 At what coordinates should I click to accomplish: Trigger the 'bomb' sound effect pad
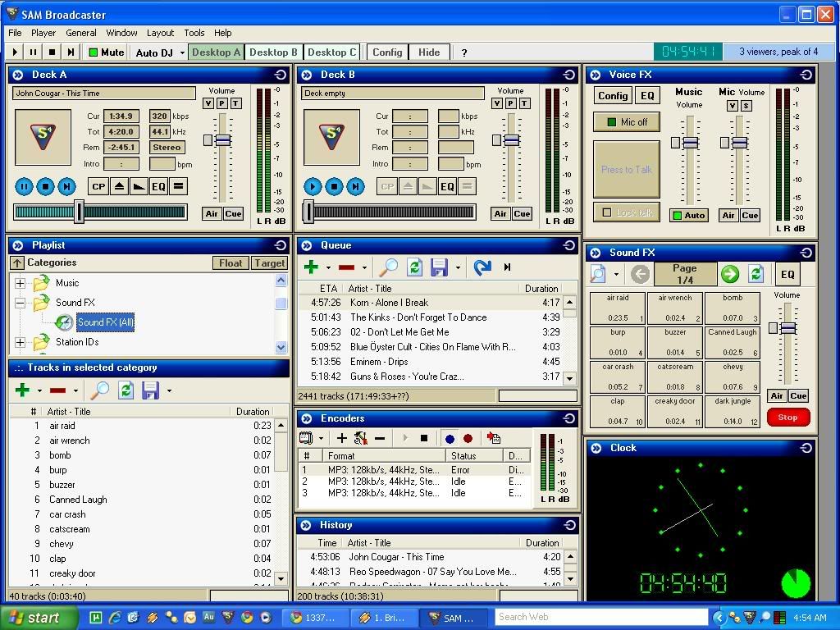tap(733, 308)
